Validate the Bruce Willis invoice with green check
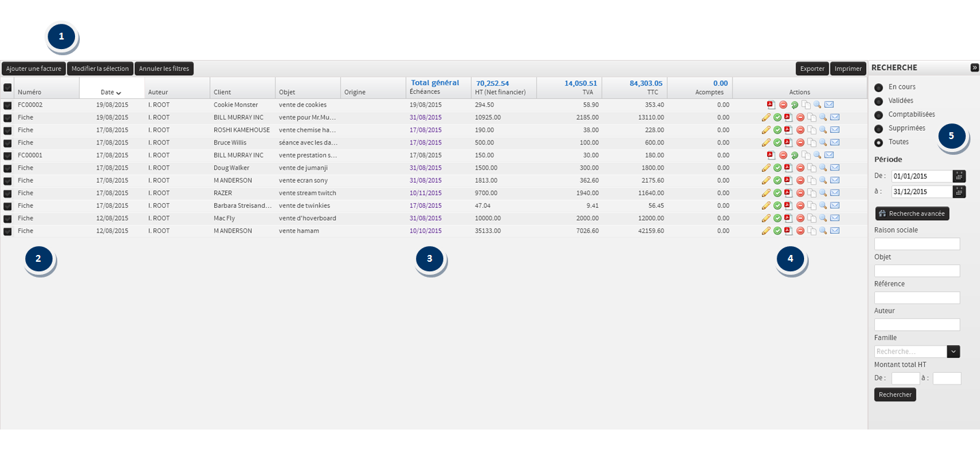The height and width of the screenshot is (452, 980). (x=777, y=142)
